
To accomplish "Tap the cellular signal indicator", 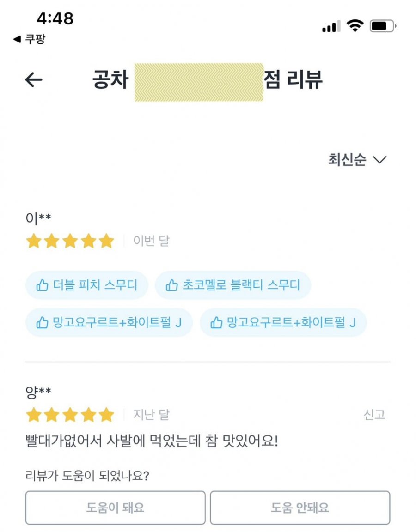I will coord(331,26).
